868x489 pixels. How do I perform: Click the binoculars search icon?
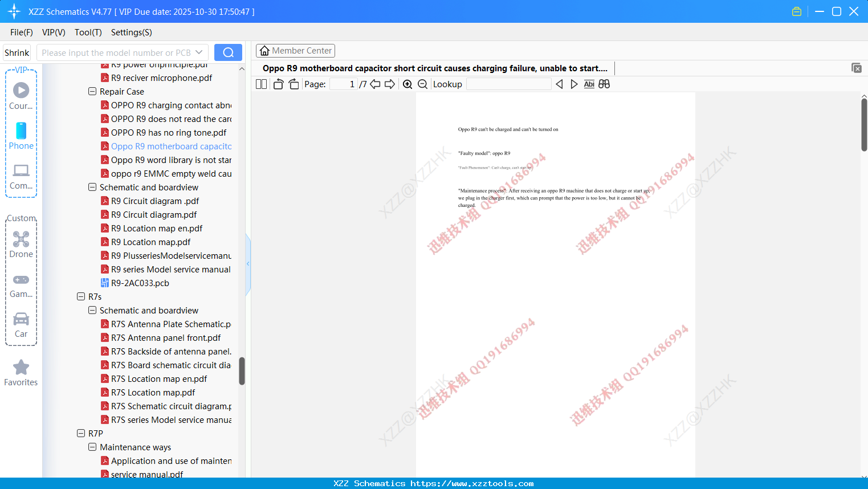coord(604,84)
